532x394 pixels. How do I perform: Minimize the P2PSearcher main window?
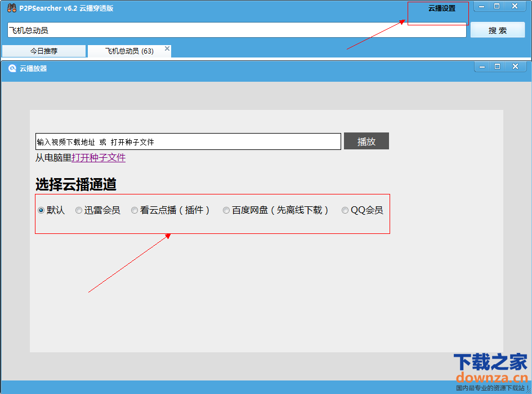(481, 6)
